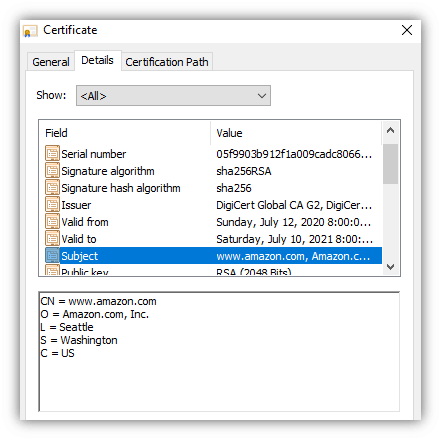Open the Show <All> dropdown

pos(173,96)
